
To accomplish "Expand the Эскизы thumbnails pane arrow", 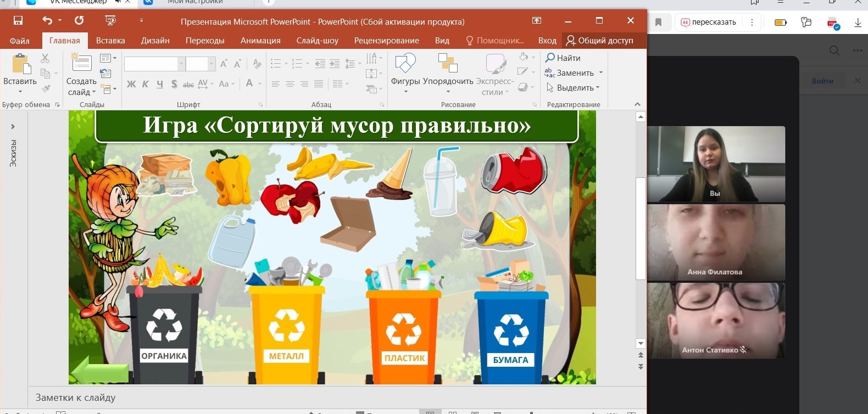I will pyautogui.click(x=13, y=126).
